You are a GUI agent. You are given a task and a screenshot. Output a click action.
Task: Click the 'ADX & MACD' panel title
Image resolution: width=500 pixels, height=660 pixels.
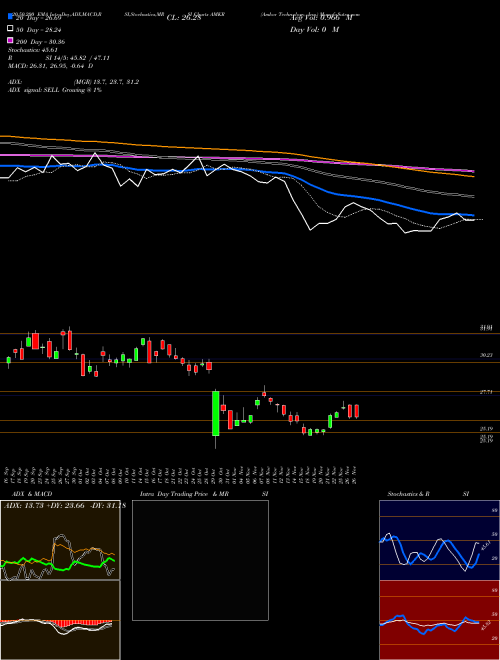click(x=32, y=494)
